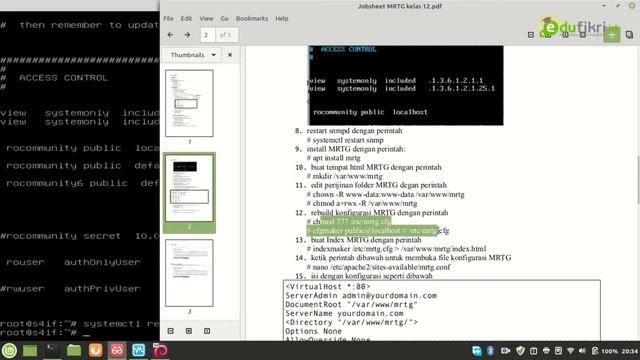Screen dimensions: 640x360
Task: Click 'ServerAdmin admin@yourdomain.com' config line
Action: [x=361, y=296]
